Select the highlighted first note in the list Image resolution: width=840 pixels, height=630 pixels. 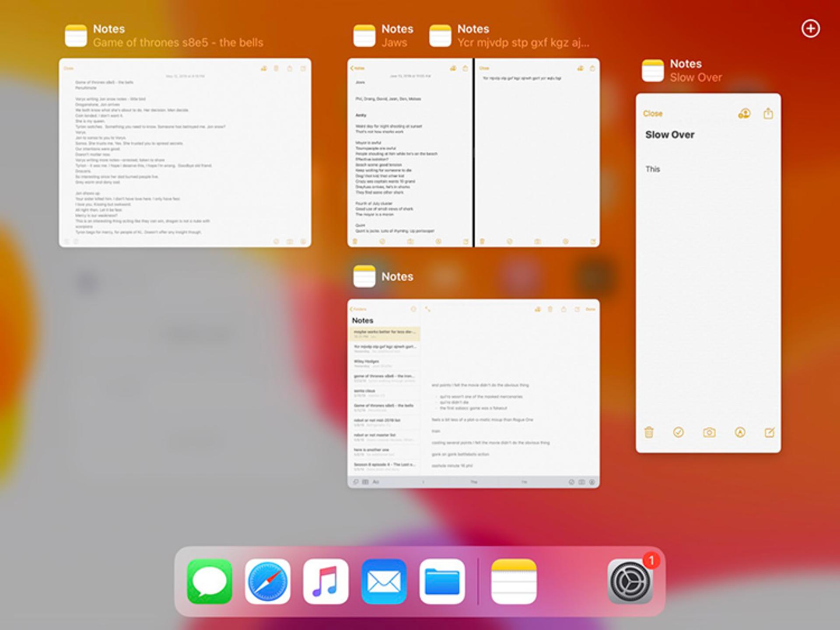pyautogui.click(x=385, y=334)
